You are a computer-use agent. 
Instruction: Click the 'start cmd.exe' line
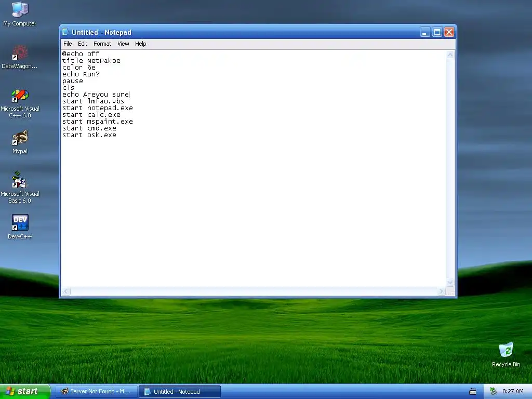89,129
